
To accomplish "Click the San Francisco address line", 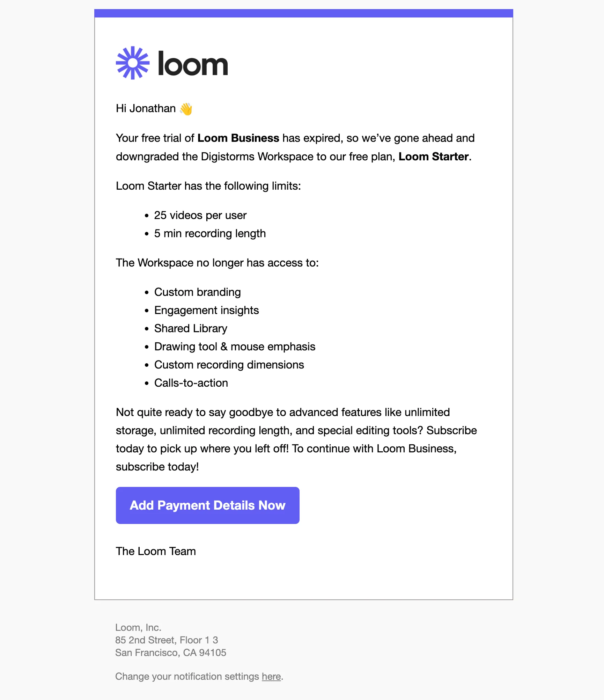I will pyautogui.click(x=171, y=652).
